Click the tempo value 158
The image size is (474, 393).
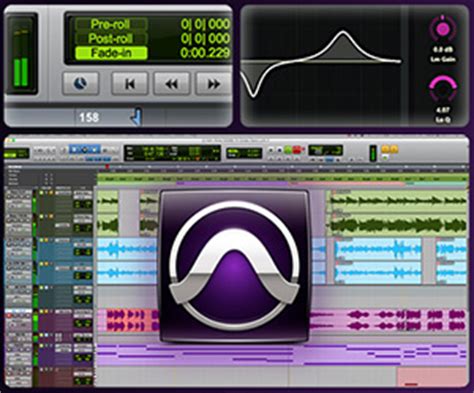89,117
